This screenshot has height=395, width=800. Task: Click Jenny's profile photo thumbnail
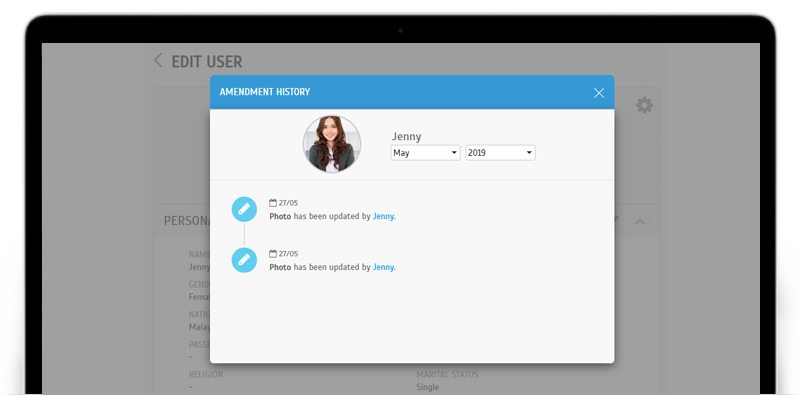tap(332, 144)
